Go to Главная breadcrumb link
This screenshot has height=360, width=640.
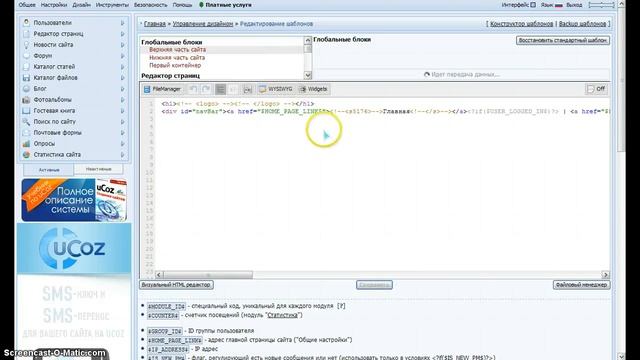coord(155,24)
